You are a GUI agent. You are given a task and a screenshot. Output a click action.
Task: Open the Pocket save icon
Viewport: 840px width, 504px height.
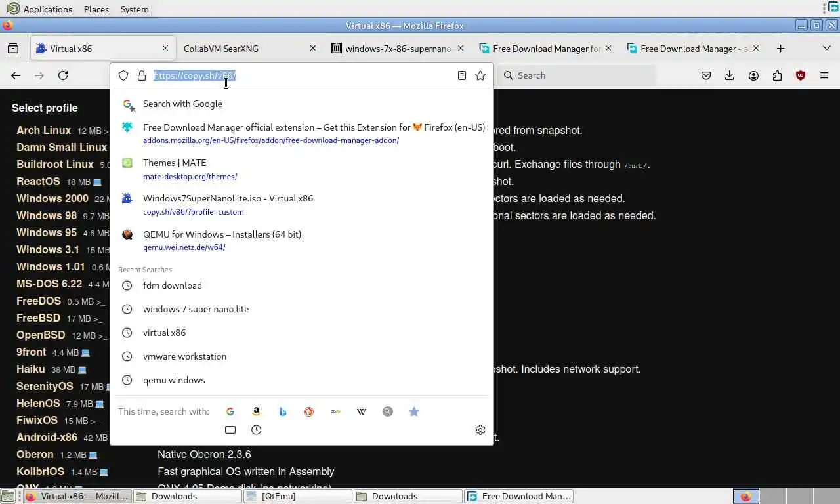coord(706,75)
